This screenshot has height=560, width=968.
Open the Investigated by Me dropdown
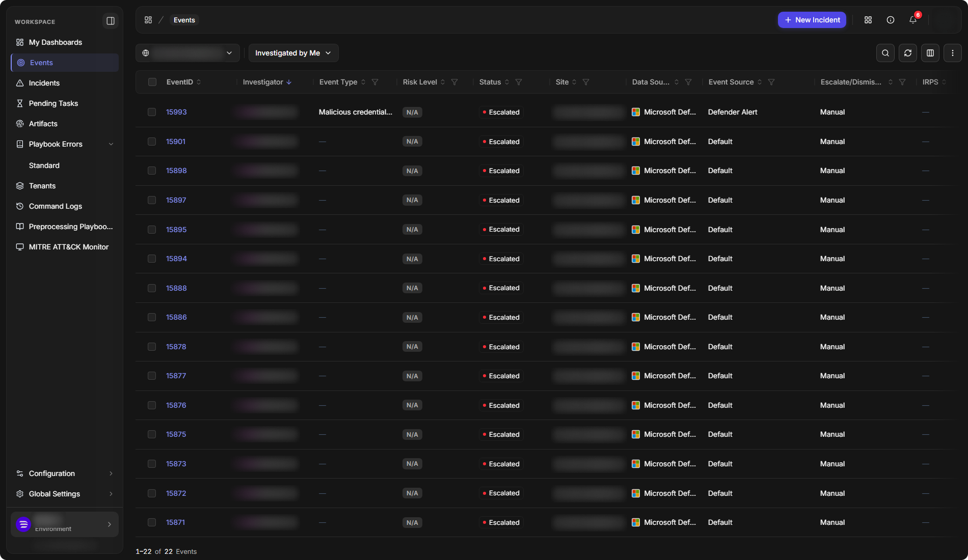293,53
